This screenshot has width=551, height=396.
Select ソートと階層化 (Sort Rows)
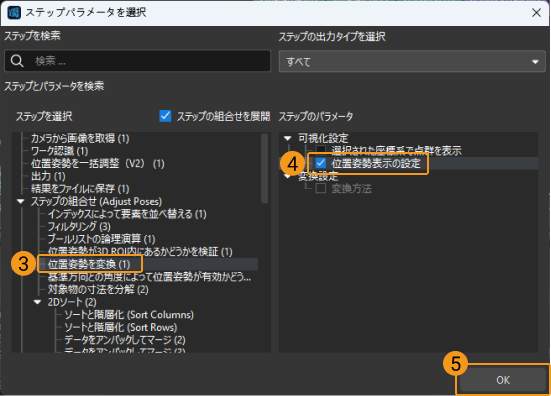(x=121, y=327)
